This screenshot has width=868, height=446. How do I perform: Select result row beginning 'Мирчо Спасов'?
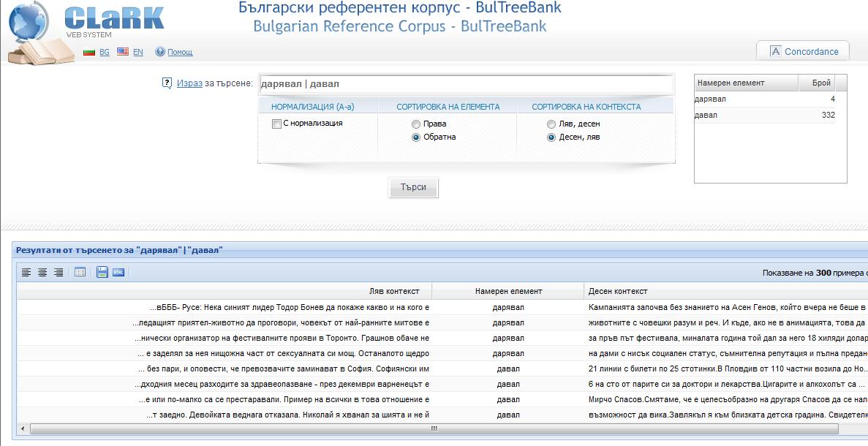[x=442, y=399]
